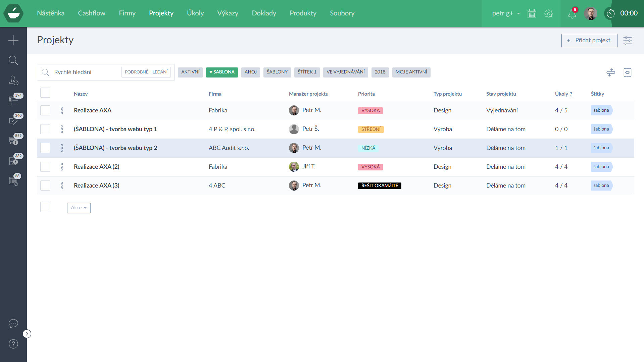The width and height of the screenshot is (644, 362).
Task: Open search from the sidebar magnifier icon
Action: [x=13, y=60]
